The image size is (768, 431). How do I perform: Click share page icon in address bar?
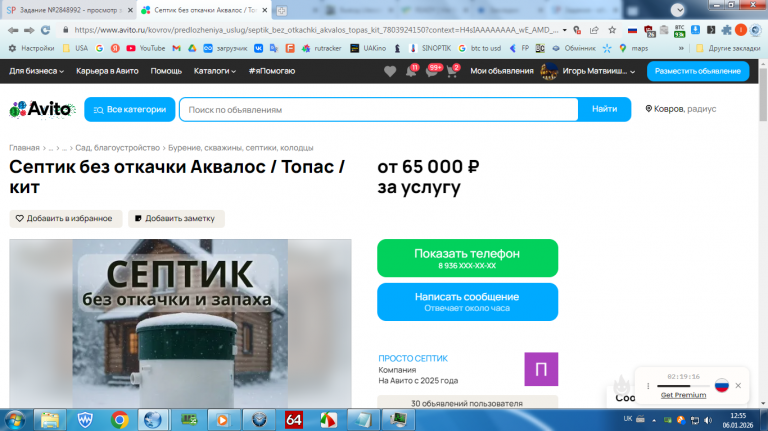594,30
